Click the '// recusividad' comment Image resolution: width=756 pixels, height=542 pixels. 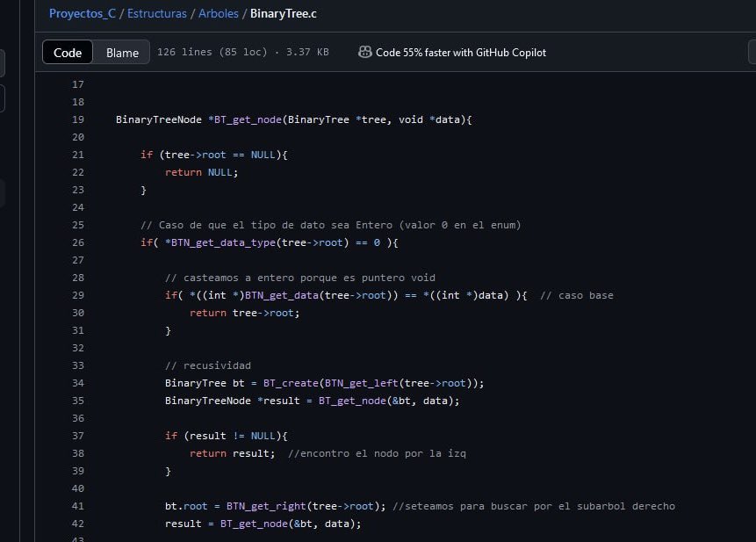208,365
